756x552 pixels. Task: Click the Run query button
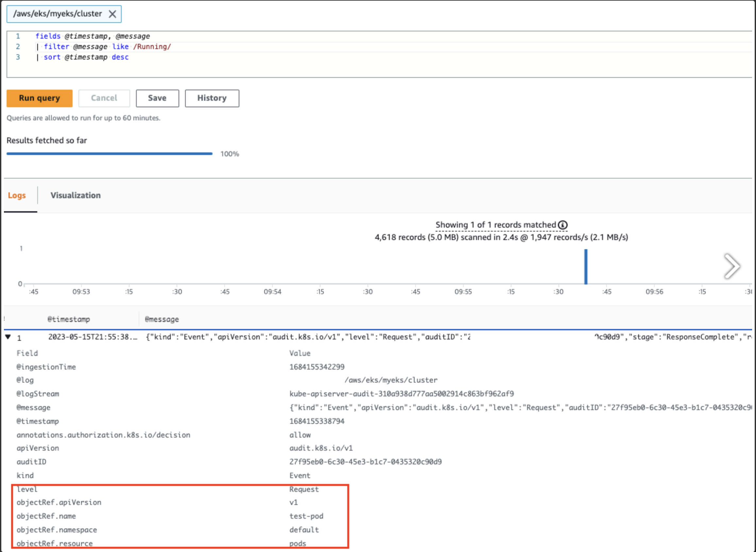point(40,98)
